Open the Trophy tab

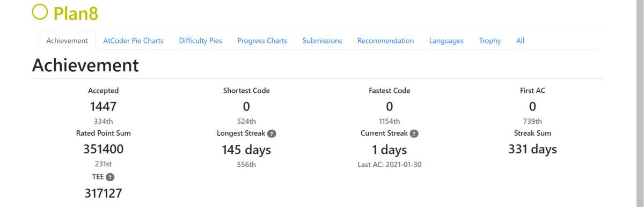[490, 41]
